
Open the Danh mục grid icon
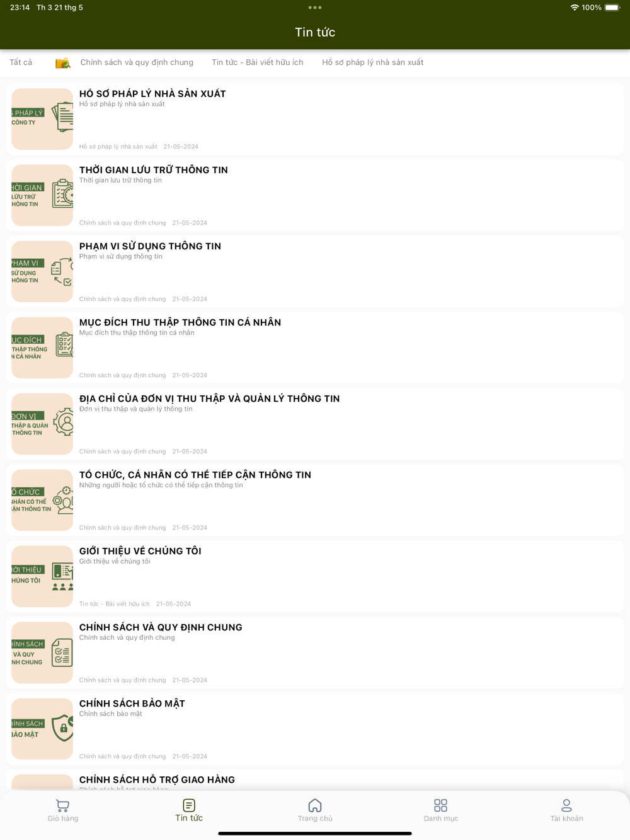[x=440, y=805]
